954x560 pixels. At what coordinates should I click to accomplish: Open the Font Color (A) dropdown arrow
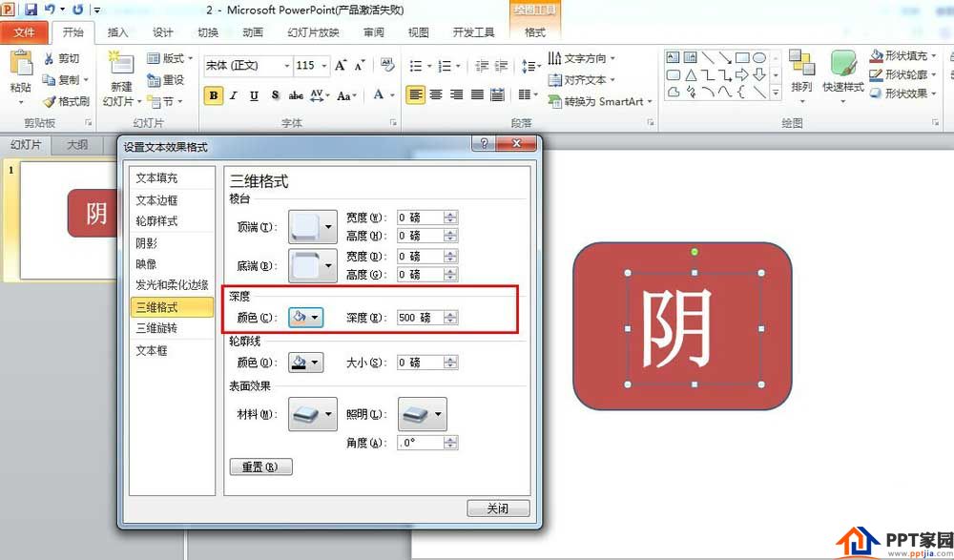[x=392, y=95]
